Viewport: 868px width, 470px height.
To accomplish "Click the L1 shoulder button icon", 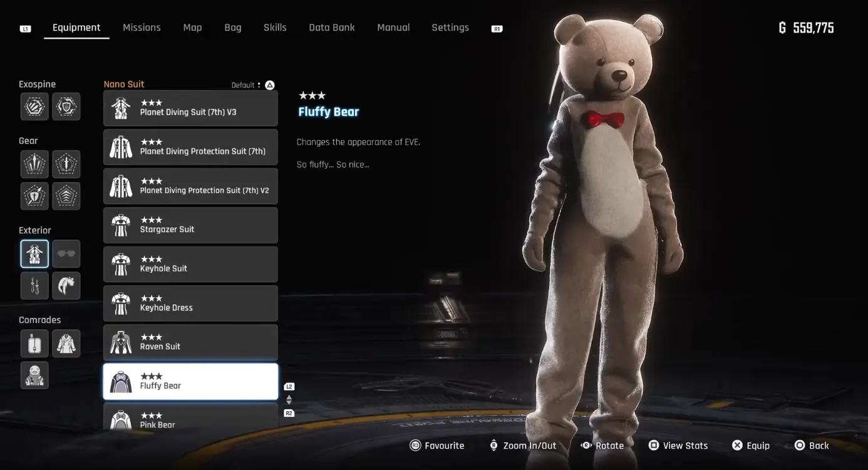I will click(x=25, y=29).
